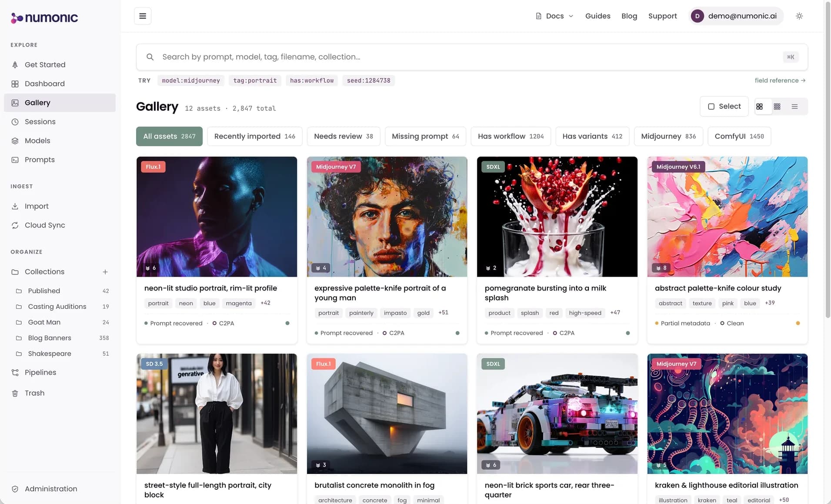This screenshot has width=831, height=504.
Task: Select the ComfyUI filter tab
Action: coord(739,137)
